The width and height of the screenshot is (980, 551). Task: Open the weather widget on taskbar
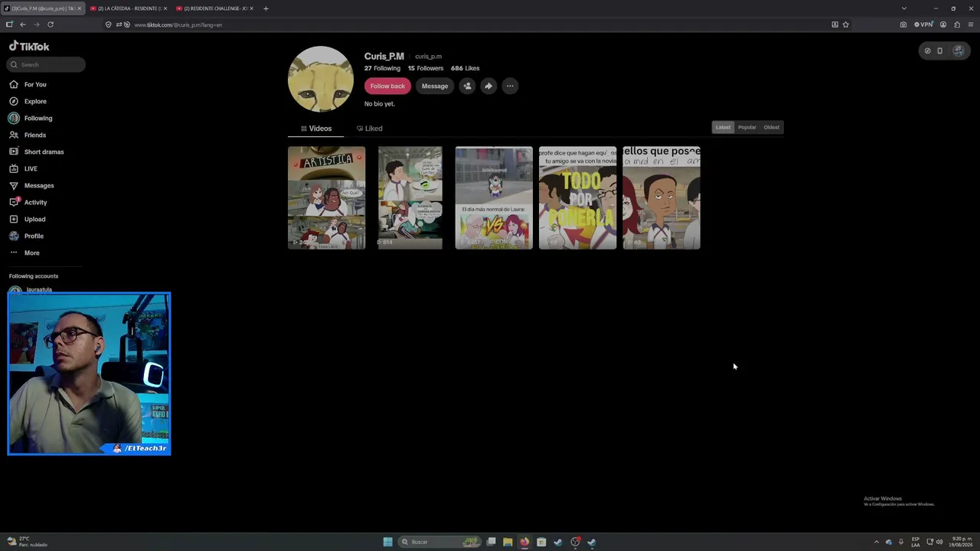click(28, 542)
